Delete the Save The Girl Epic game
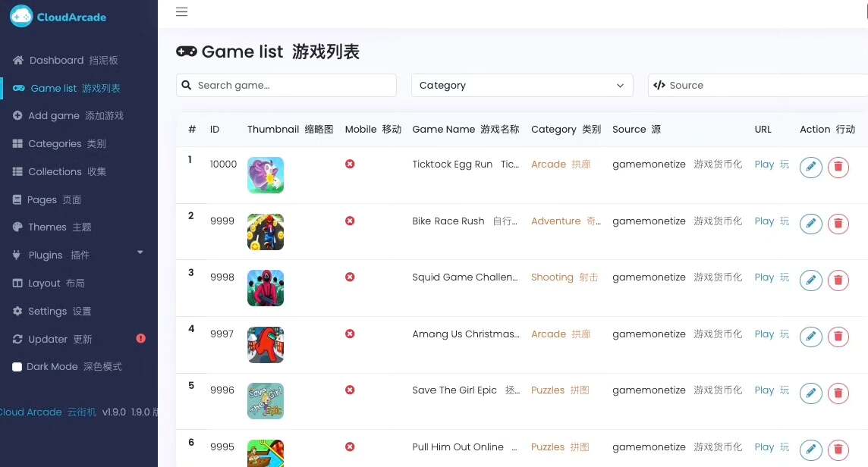This screenshot has height=467, width=868. [838, 393]
